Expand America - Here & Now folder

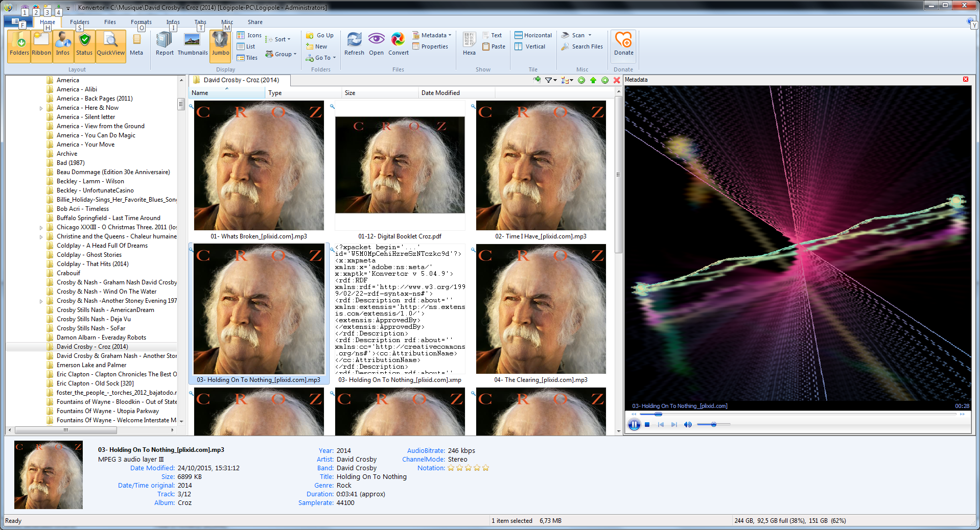(x=41, y=108)
